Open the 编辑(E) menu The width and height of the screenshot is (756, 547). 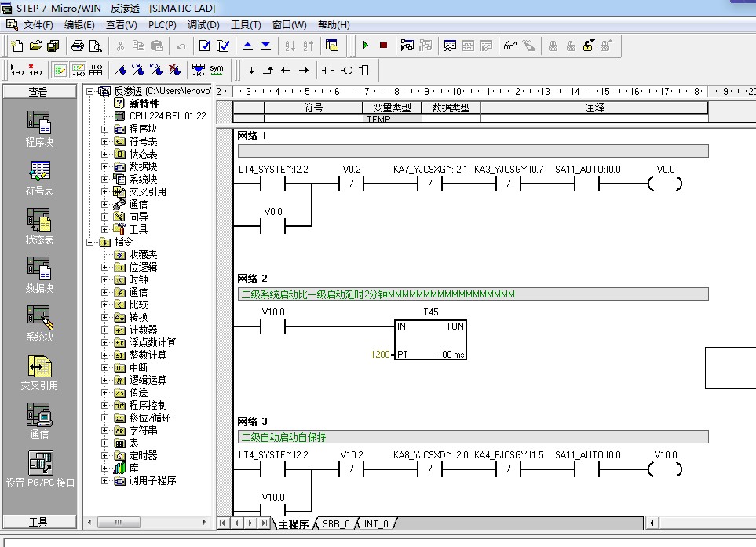(79, 25)
